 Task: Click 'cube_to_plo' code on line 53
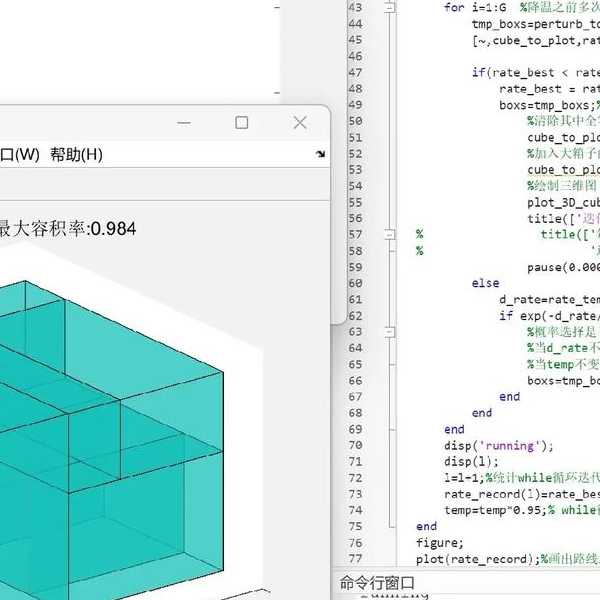click(x=563, y=170)
